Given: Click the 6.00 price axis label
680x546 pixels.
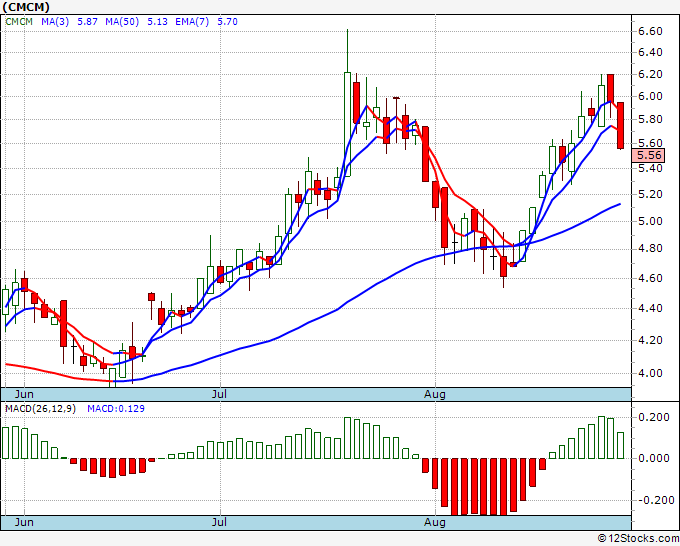Looking at the screenshot, I should click(x=650, y=96).
